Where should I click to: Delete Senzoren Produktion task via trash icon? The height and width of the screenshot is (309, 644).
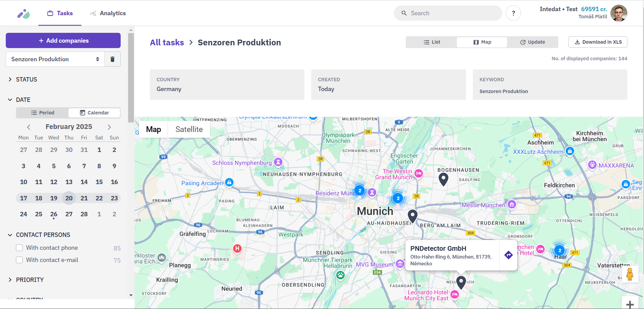pos(113,59)
